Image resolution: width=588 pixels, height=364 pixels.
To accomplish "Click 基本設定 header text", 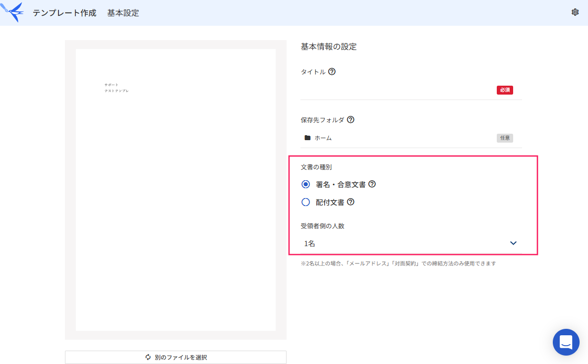I will [123, 13].
